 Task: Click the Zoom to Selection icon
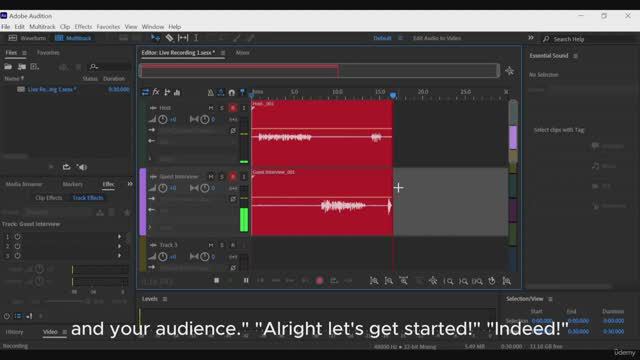(x=478, y=281)
